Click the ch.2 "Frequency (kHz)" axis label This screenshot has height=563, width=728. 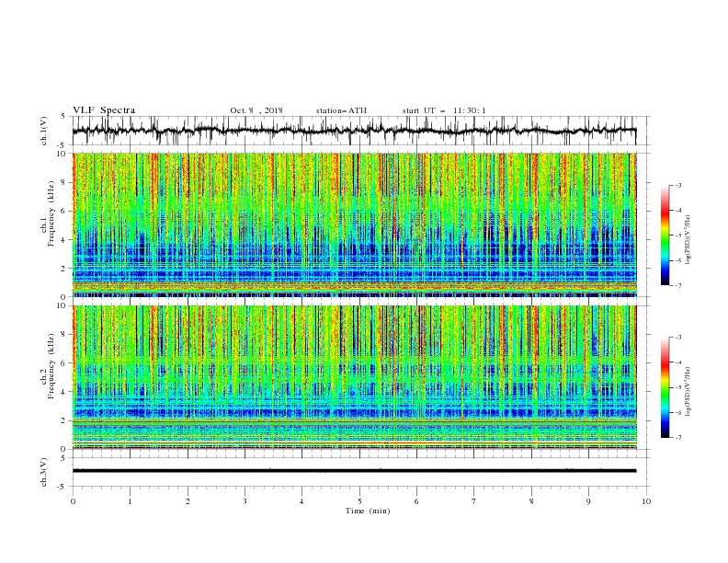coord(51,366)
